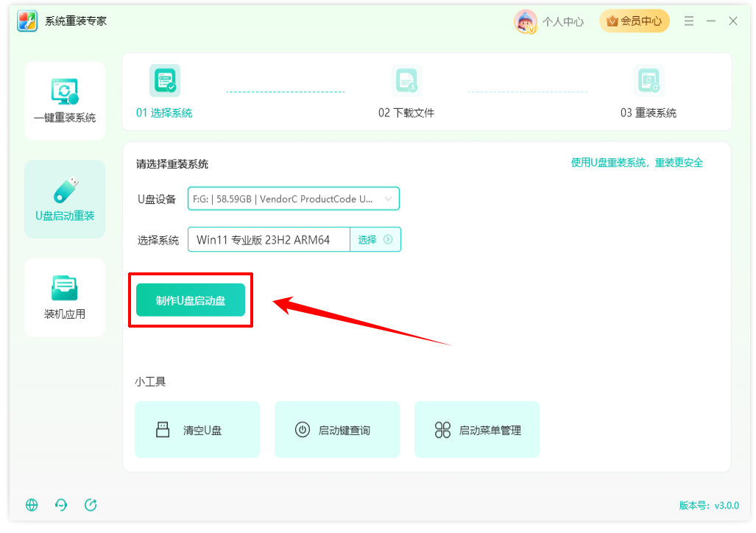756x533 pixels.
Task: Close the 系统重装专家 window
Action: tap(733, 21)
